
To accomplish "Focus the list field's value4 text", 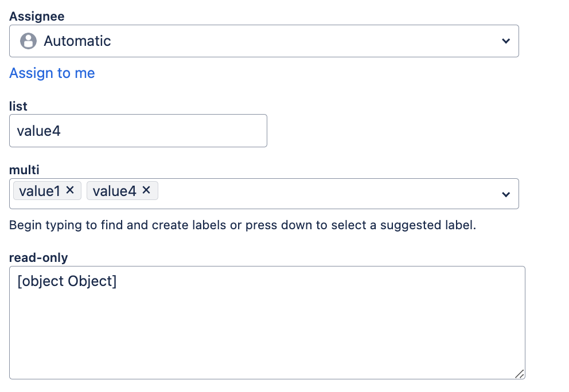I will 39,131.
